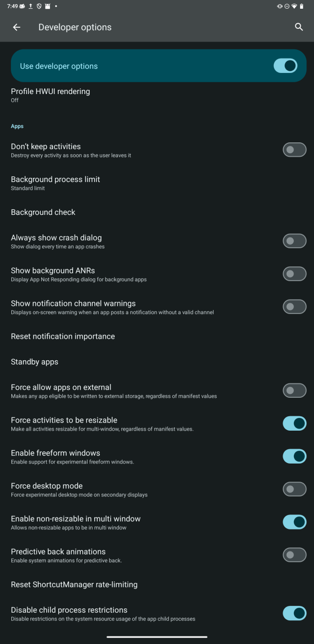Image resolution: width=314 pixels, height=644 pixels.
Task: Enable Force allow apps on external
Action: (294, 391)
